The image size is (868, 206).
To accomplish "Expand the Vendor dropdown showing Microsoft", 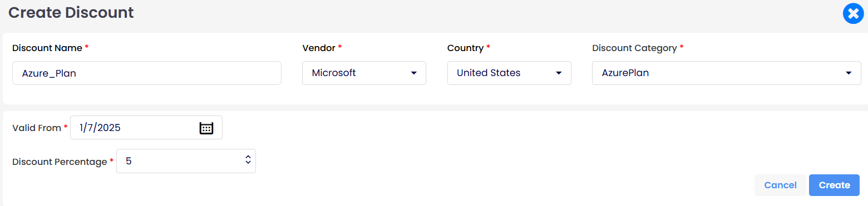I will pos(364,73).
